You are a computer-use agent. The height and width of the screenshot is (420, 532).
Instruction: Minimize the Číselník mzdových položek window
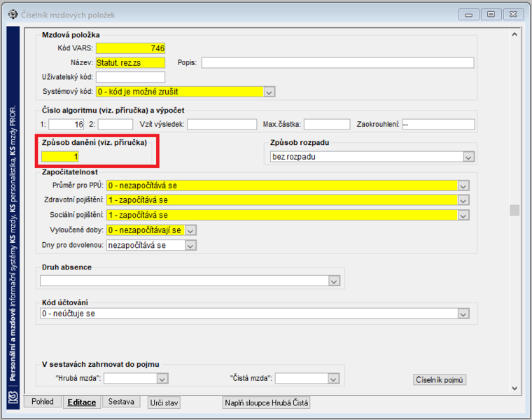pos(468,15)
